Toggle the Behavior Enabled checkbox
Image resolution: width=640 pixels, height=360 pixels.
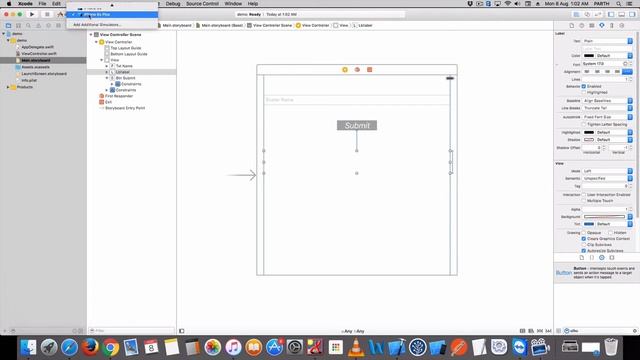pyautogui.click(x=584, y=87)
